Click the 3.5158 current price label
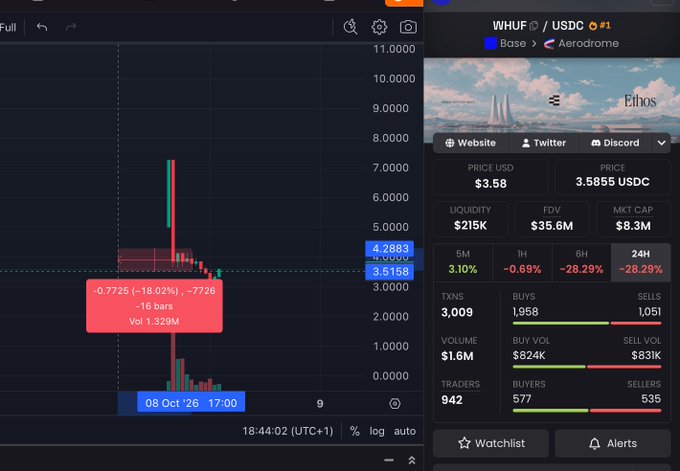Viewport: 680px width, 471px height. (389, 272)
